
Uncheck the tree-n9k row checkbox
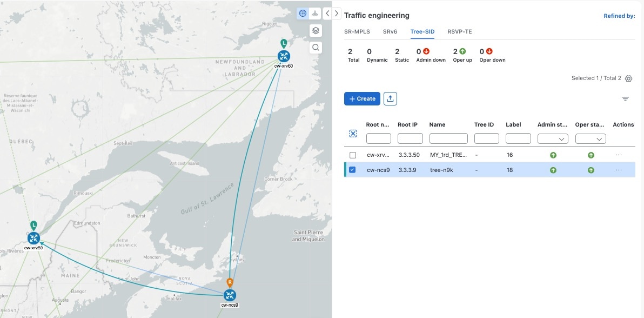[x=353, y=170]
